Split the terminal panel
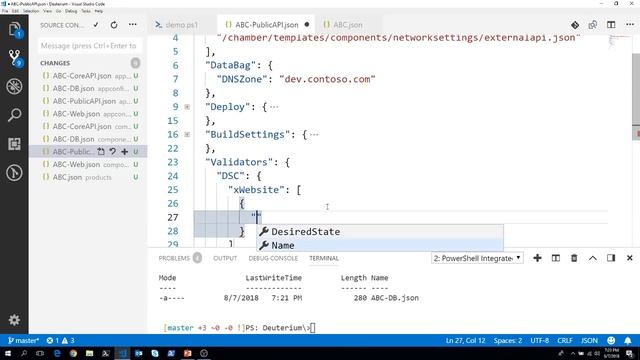 [x=556, y=258]
